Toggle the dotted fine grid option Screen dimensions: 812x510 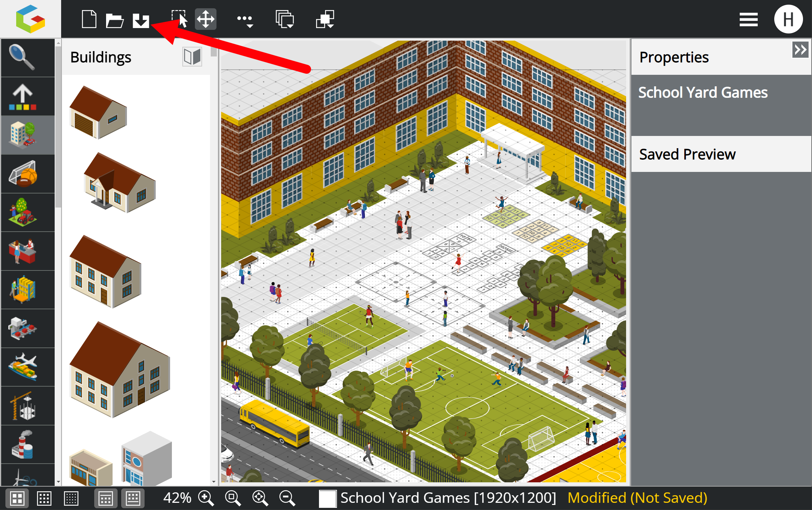coord(71,498)
